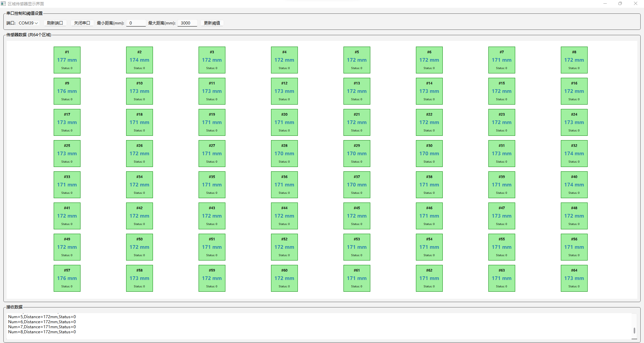Select sensor tile #58
Screen dimensions: 644x343
tap(140, 278)
